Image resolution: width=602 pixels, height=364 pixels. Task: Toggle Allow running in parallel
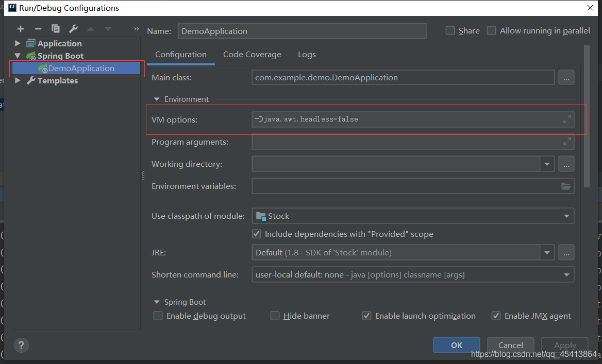491,31
